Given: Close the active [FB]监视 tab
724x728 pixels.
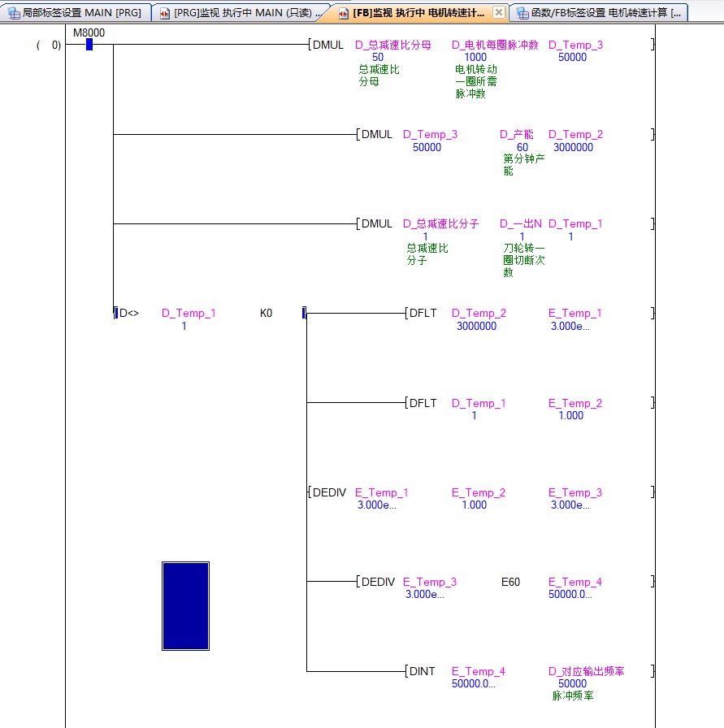Looking at the screenshot, I should (499, 13).
